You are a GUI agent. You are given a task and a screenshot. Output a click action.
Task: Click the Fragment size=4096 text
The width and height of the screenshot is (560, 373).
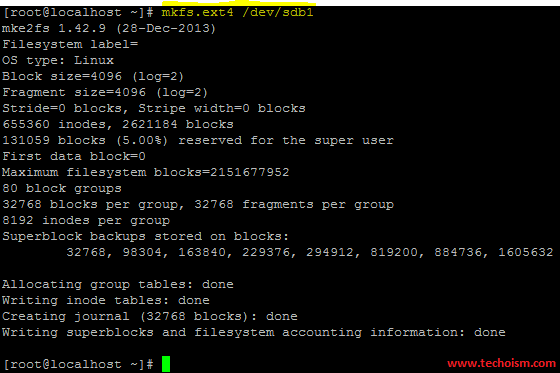(74, 92)
